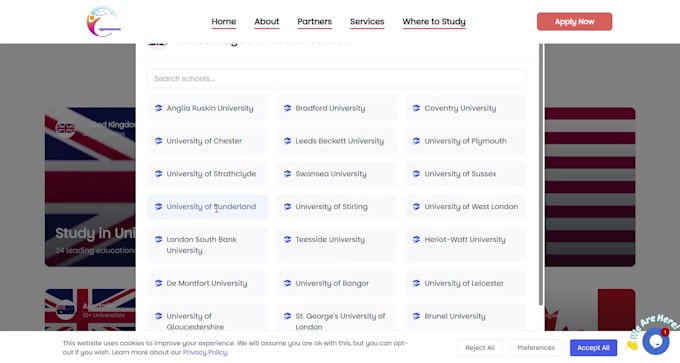
Task: Click the graduation icon beside University of Sussex
Action: click(x=416, y=173)
